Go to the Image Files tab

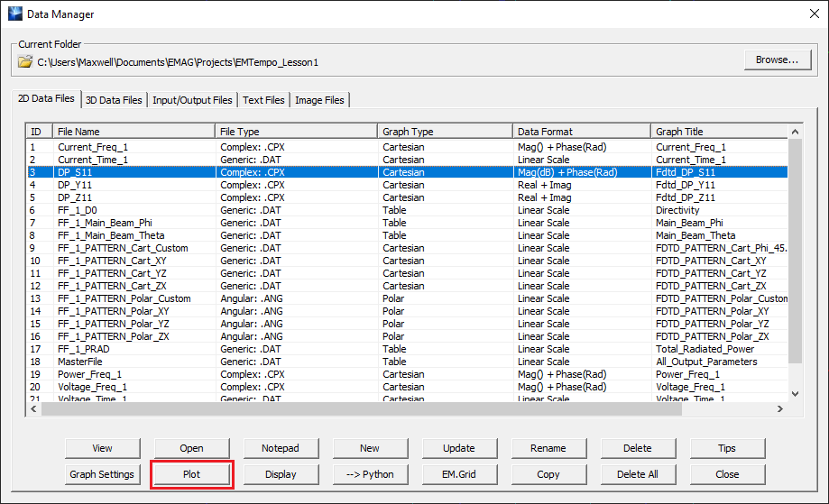318,100
